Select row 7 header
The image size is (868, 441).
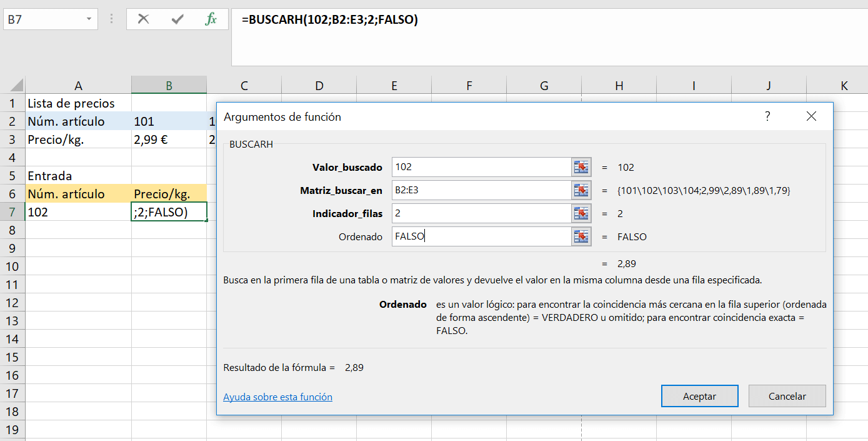coord(12,212)
